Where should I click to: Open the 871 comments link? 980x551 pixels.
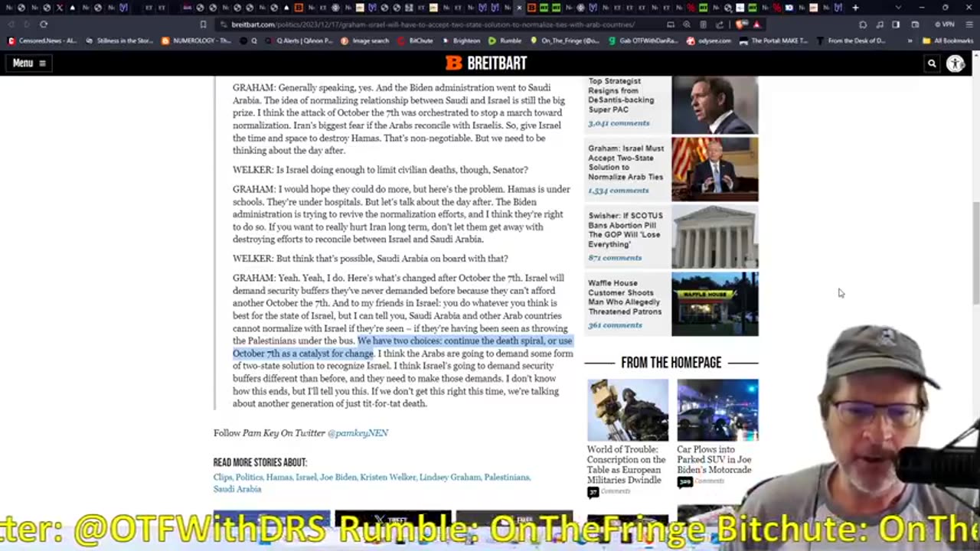pos(615,258)
